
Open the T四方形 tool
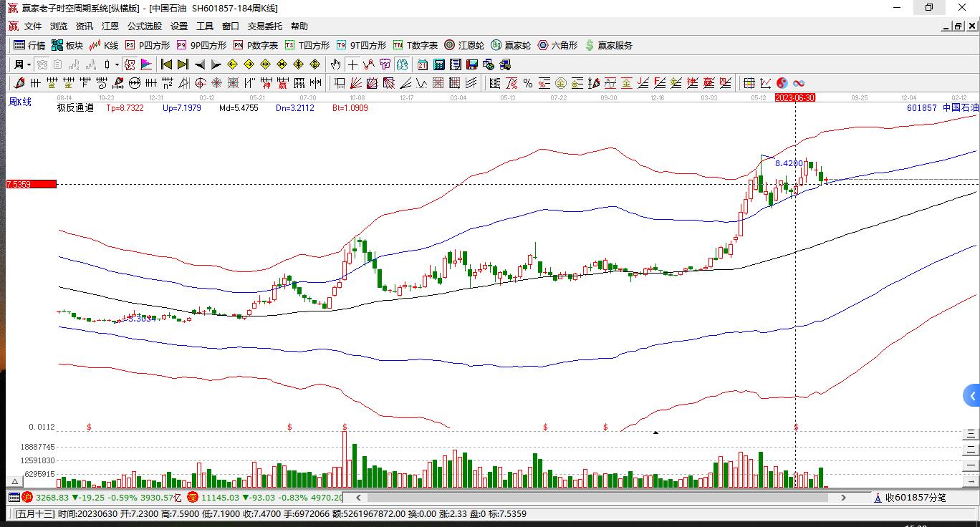coord(307,45)
